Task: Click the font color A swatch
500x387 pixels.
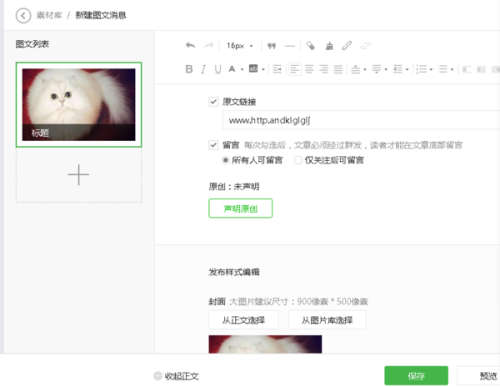Action: click(232, 69)
